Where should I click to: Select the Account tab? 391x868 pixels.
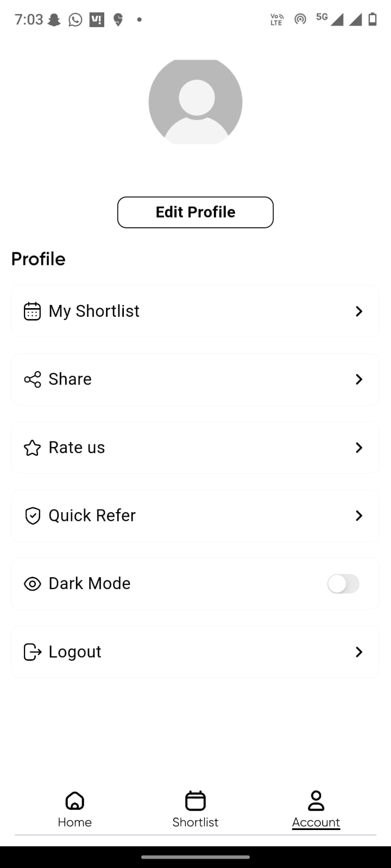pos(316,808)
